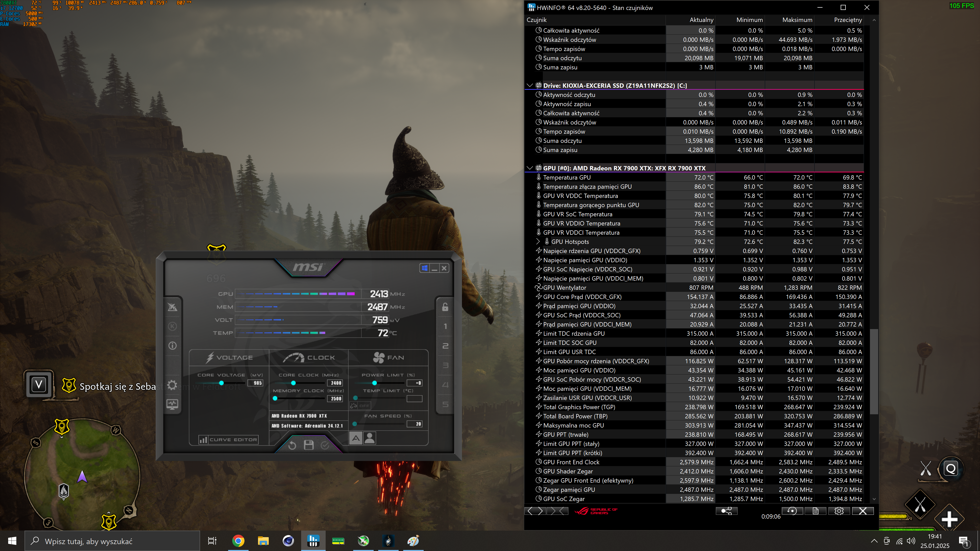
Task: Select Afterburner profile slot 1
Action: tap(445, 326)
